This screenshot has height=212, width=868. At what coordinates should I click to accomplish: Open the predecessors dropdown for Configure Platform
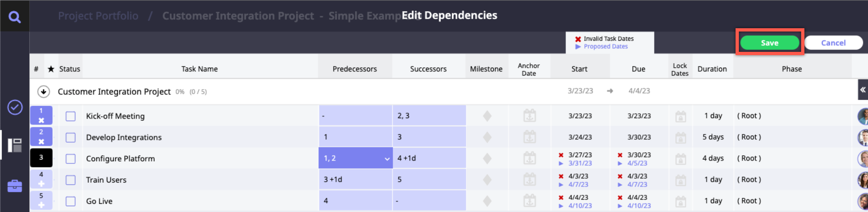click(387, 159)
